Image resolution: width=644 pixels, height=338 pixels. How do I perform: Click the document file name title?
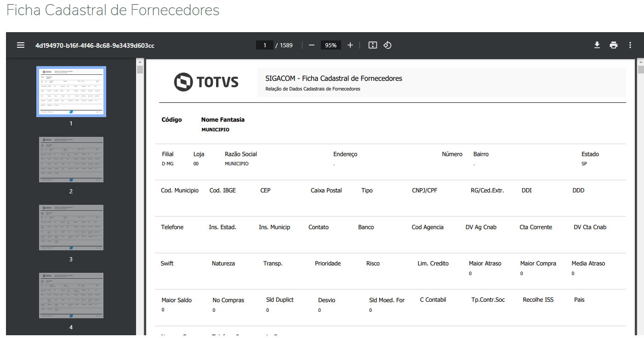coord(95,45)
